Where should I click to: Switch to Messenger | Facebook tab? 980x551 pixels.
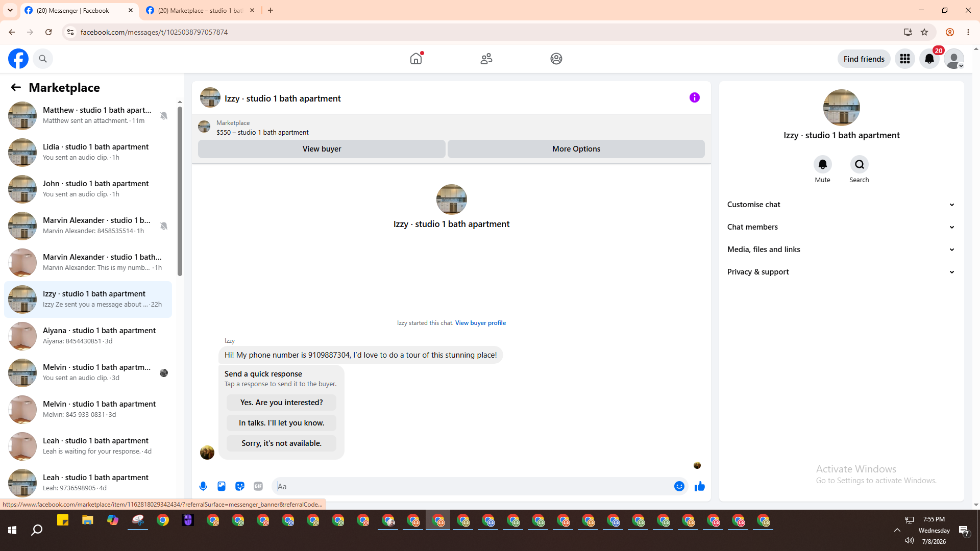pos(79,10)
